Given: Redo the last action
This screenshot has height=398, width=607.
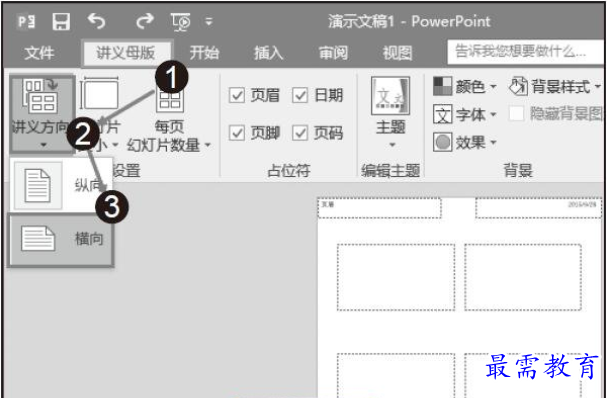Looking at the screenshot, I should pyautogui.click(x=144, y=21).
